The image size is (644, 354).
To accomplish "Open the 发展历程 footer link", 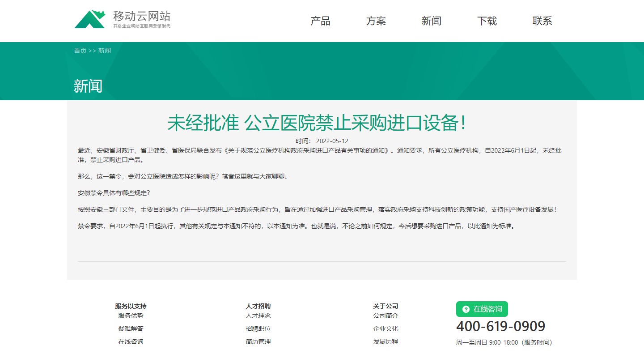I will pos(386,341).
